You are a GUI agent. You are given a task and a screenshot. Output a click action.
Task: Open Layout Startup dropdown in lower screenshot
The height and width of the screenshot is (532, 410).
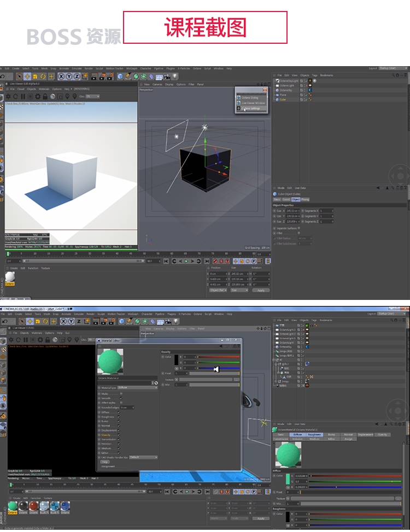(392, 314)
